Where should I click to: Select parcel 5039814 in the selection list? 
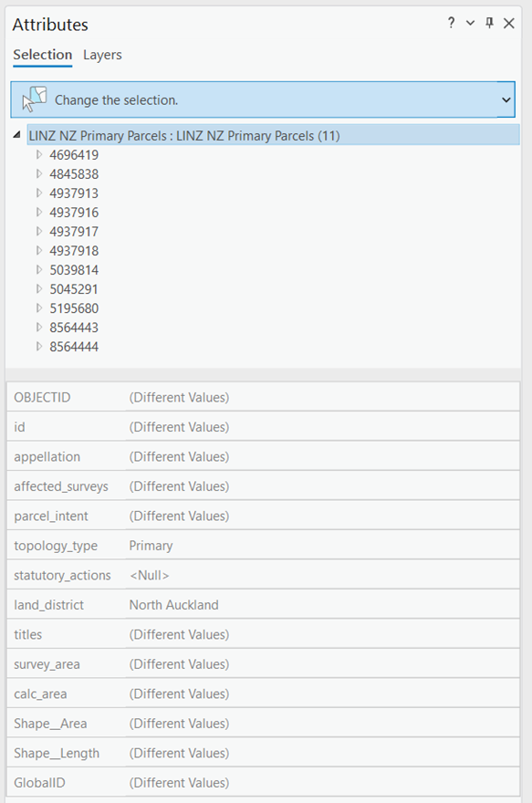[x=77, y=270]
